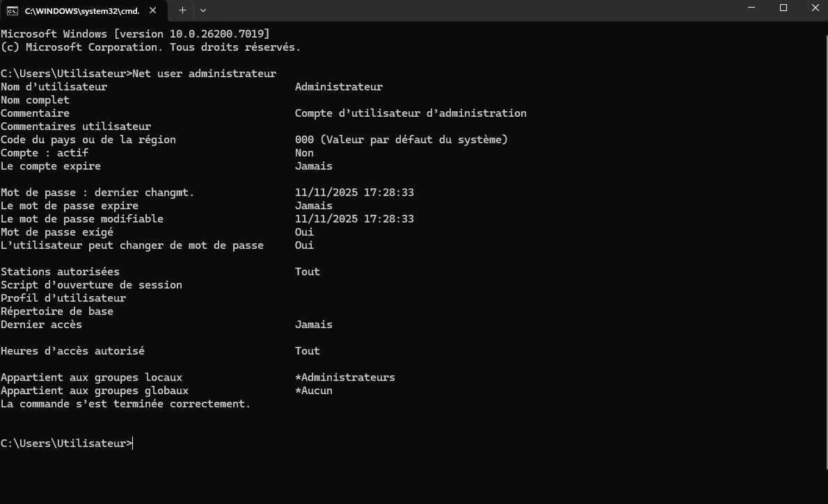
Task: Click "Jamais" beside Le mot de passe expire
Action: [314, 205]
